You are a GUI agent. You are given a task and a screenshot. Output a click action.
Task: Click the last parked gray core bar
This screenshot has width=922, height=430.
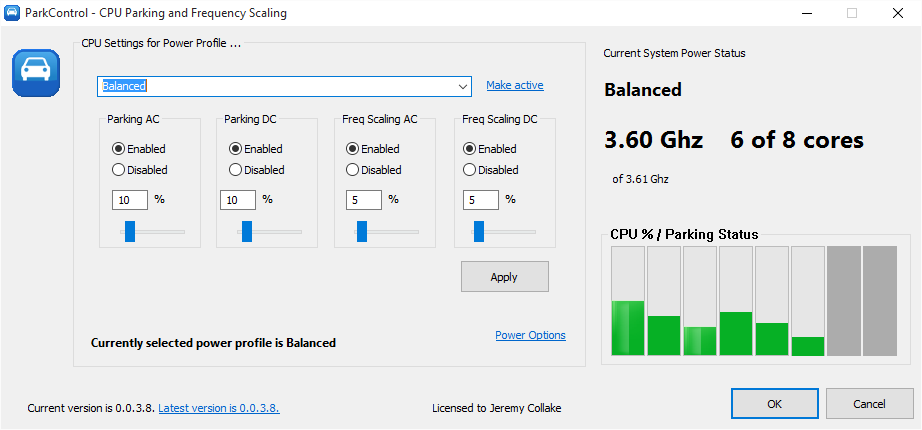tap(880, 301)
